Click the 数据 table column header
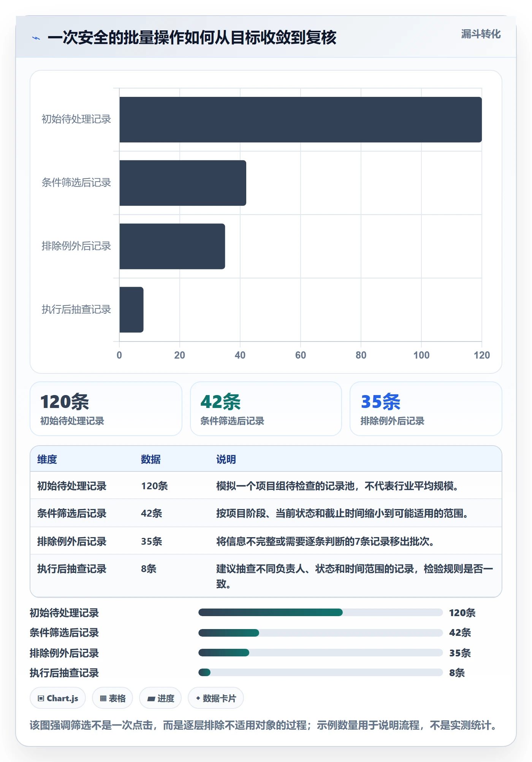This screenshot has width=532, height=762. pyautogui.click(x=151, y=459)
